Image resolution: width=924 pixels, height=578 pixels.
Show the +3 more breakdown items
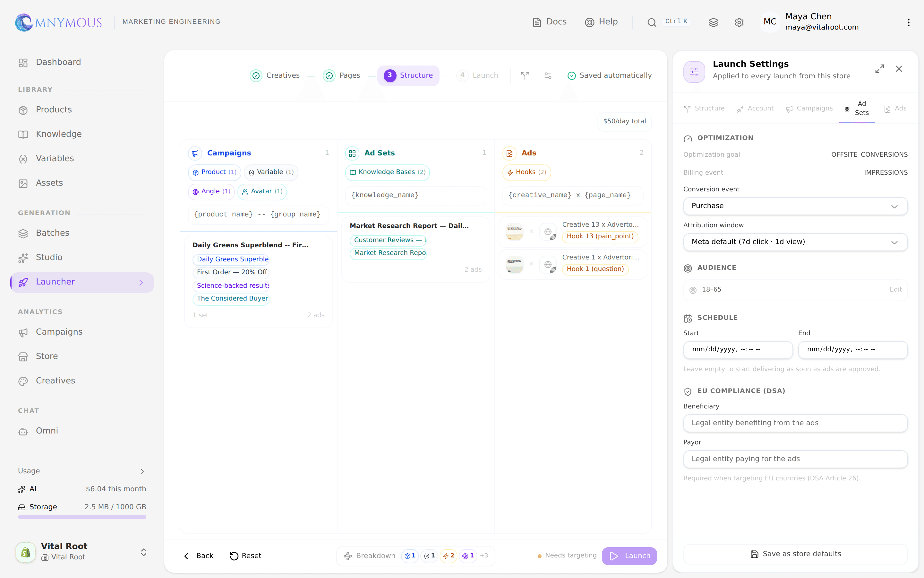pos(484,556)
